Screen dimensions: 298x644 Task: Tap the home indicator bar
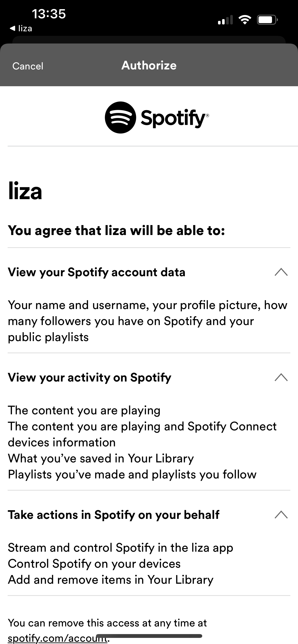(149, 636)
